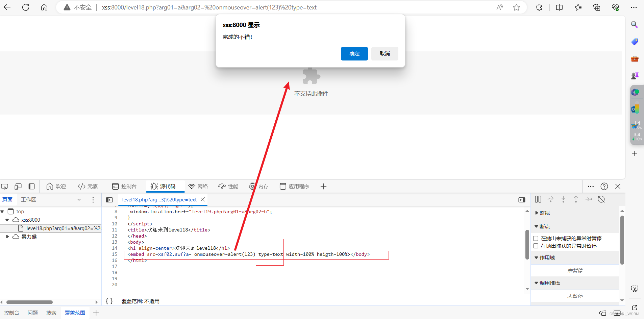The image size is (644, 319).
Task: Open sidebar games chess icon
Action: (635, 75)
